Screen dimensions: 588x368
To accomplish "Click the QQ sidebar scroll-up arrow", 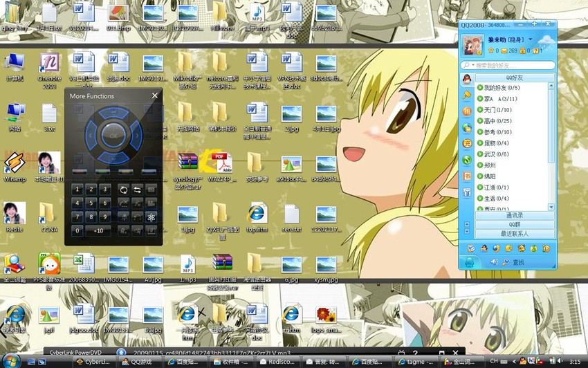I will [x=467, y=224].
